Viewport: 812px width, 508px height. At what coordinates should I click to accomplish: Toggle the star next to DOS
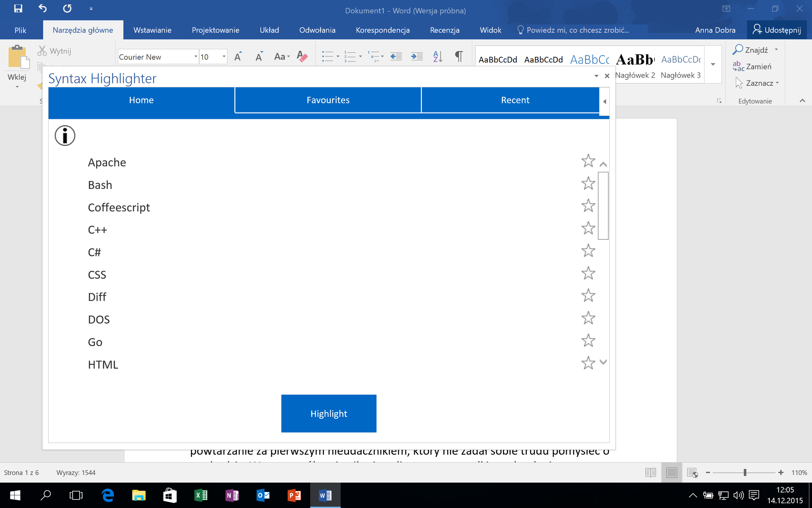click(x=588, y=318)
